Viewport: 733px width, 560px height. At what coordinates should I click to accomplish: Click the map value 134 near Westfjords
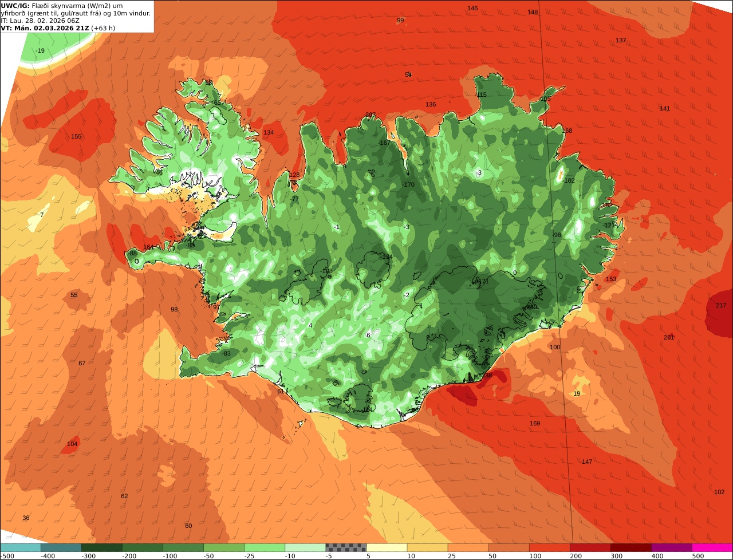point(269,132)
